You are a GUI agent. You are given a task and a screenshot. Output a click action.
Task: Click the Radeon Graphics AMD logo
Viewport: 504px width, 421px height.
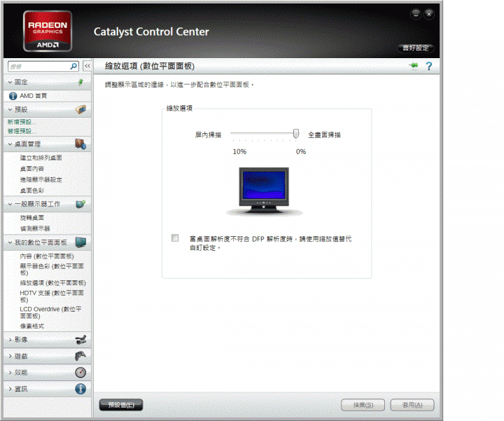[x=48, y=32]
